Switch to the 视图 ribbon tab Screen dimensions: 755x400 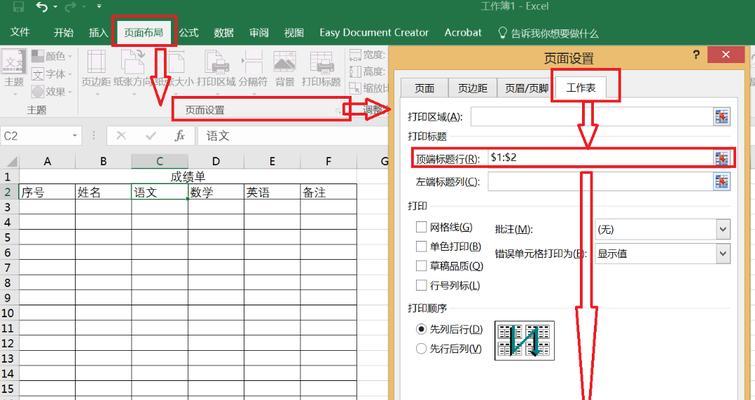[x=294, y=33]
